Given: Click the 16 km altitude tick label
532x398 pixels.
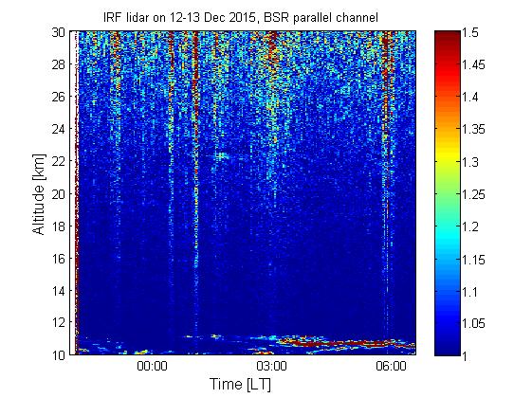Looking at the screenshot, I should pyautogui.click(x=58, y=259).
